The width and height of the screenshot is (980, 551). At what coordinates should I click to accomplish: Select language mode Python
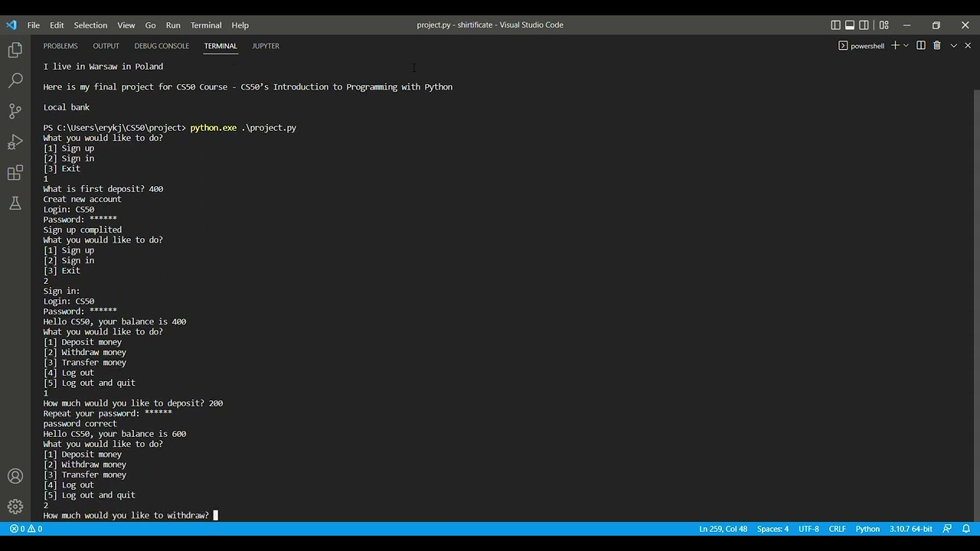point(867,529)
